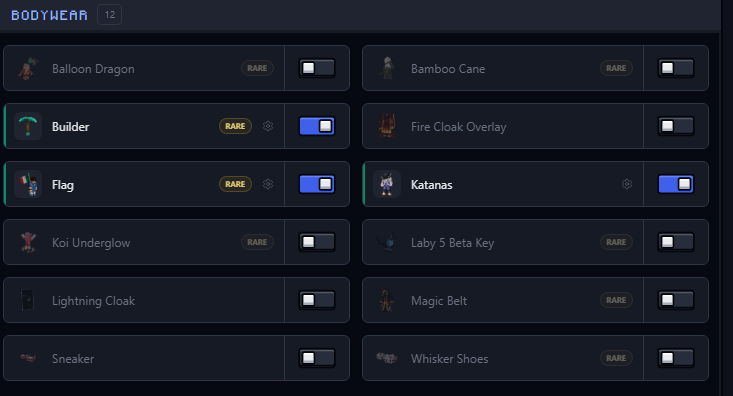Viewport: 733px width, 396px height.
Task: Click the Builder pickaxe icon
Action: (28, 126)
